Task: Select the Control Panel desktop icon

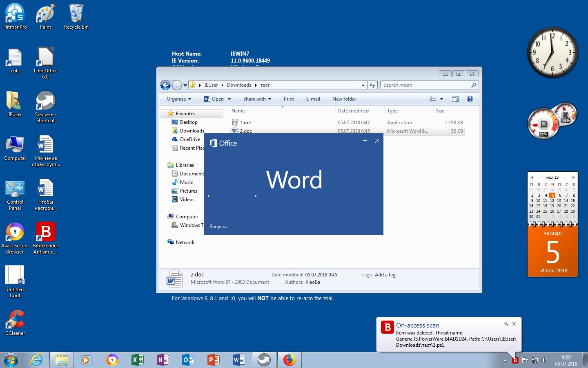Action: point(15,195)
